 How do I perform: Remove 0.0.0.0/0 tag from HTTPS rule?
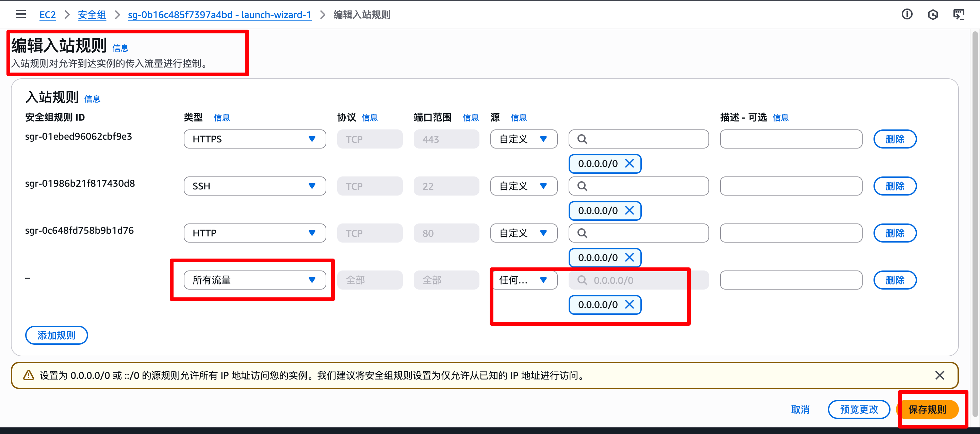coord(630,164)
